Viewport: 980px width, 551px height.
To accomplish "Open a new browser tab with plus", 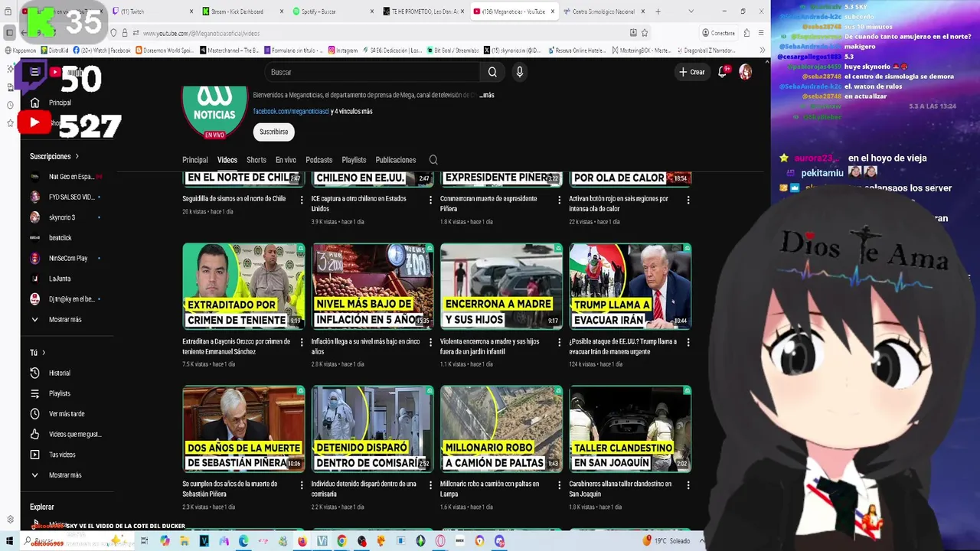I will (x=658, y=11).
